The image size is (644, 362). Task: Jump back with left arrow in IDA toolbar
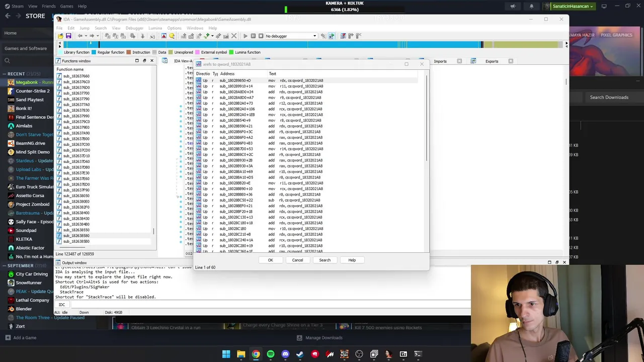(79, 36)
